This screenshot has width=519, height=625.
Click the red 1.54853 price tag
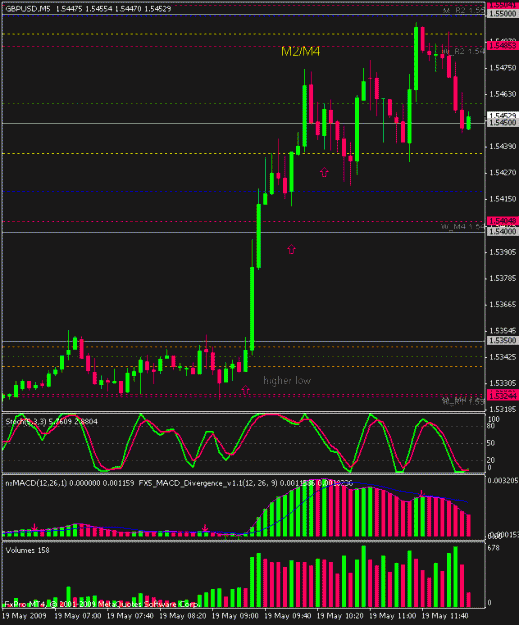pyautogui.click(x=503, y=46)
